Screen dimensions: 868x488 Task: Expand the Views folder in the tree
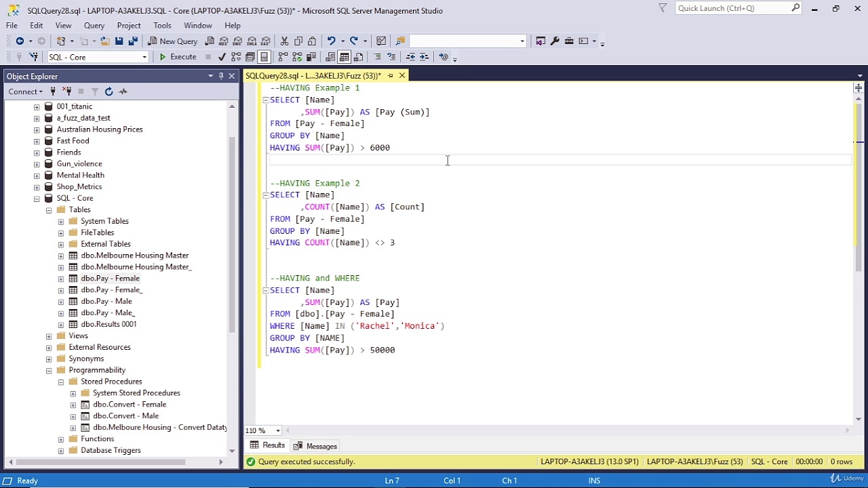pyautogui.click(x=49, y=335)
